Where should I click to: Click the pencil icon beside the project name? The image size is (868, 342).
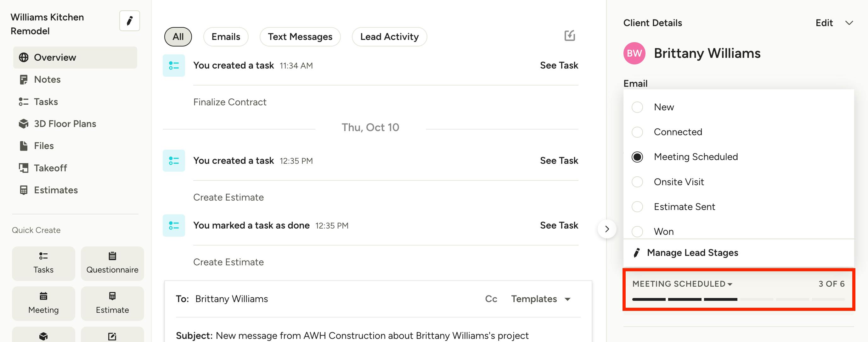(129, 21)
